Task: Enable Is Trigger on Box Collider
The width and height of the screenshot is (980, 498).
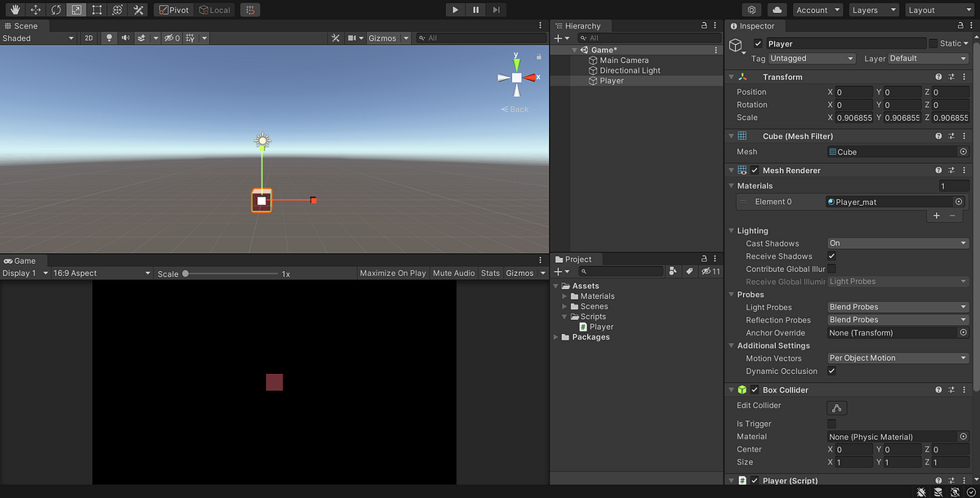Action: click(x=831, y=423)
